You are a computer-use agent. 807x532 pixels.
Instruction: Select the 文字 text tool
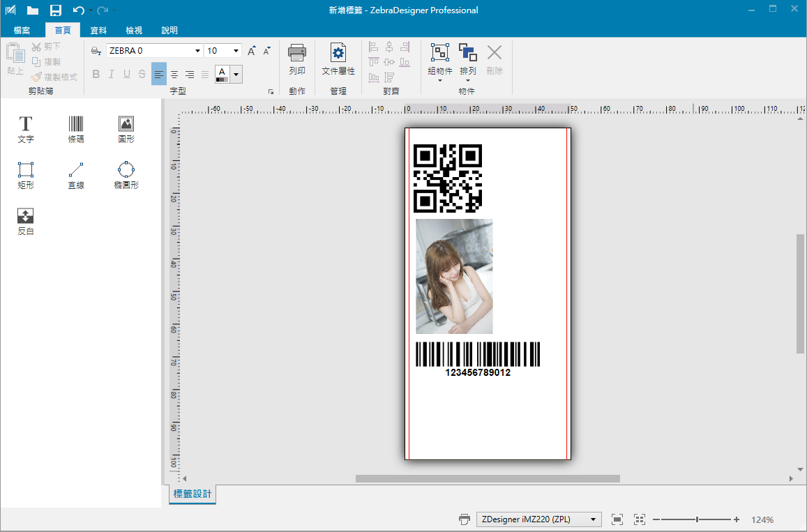coord(26,129)
